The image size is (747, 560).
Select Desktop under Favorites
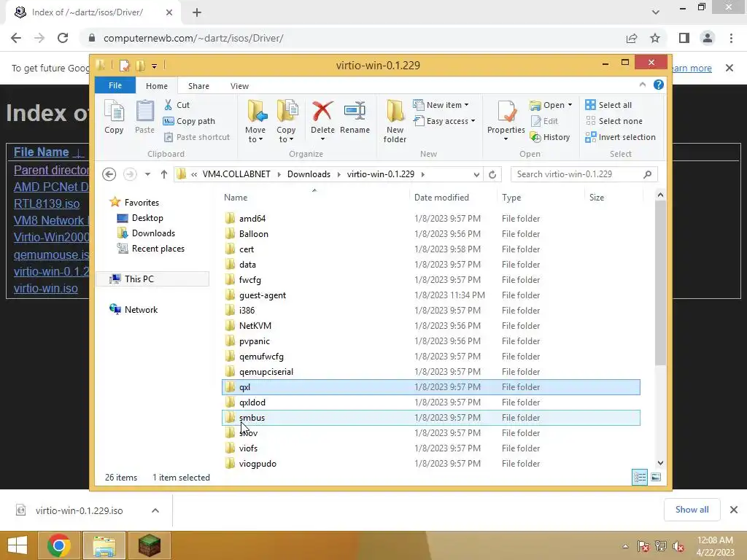[147, 217]
